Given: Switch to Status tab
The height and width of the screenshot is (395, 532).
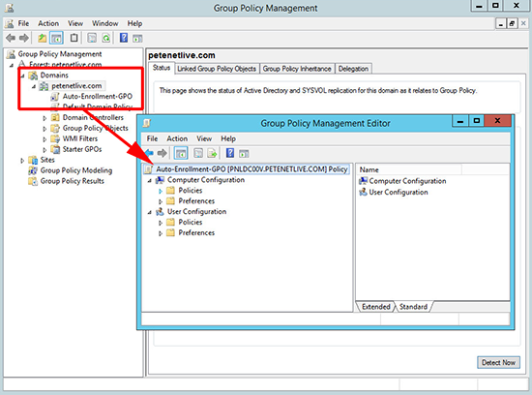Looking at the screenshot, I should [162, 68].
